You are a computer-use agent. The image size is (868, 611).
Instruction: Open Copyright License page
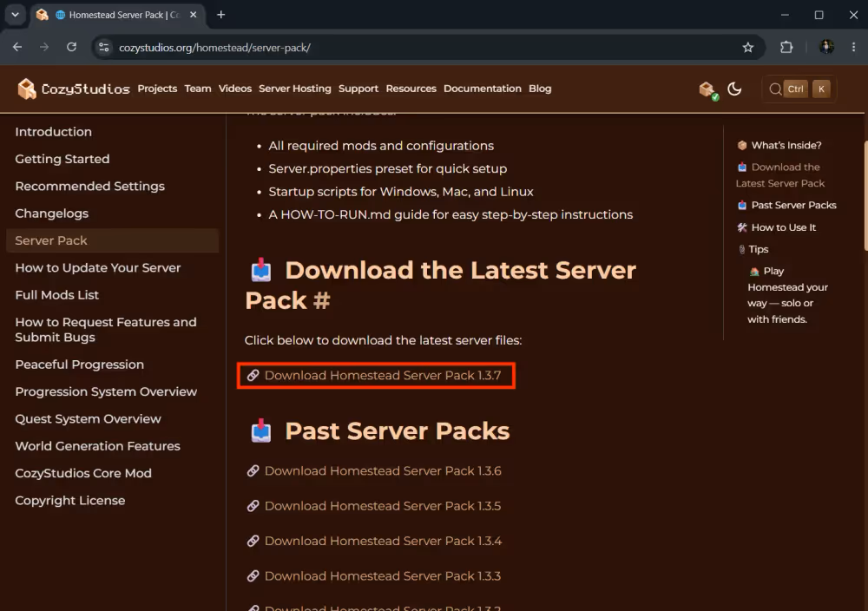click(x=69, y=500)
